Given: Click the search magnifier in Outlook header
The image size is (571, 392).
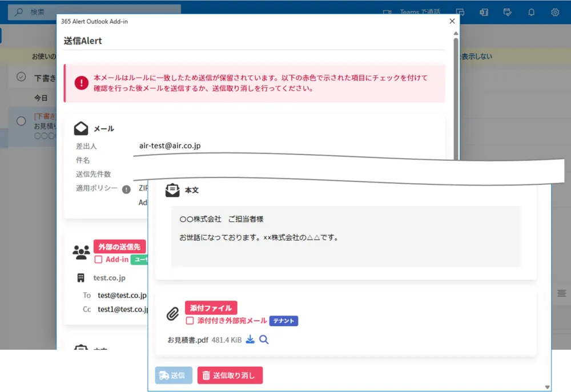Looking at the screenshot, I should click(x=19, y=12).
